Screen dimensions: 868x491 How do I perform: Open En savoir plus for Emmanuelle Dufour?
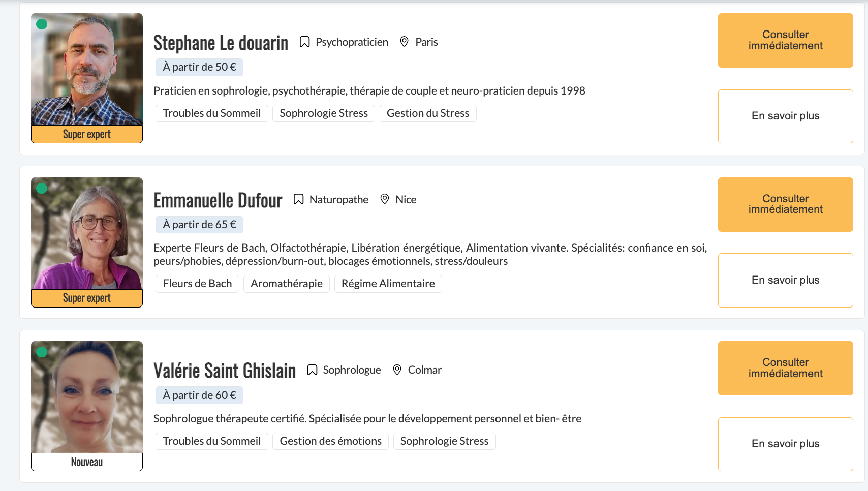tap(785, 280)
